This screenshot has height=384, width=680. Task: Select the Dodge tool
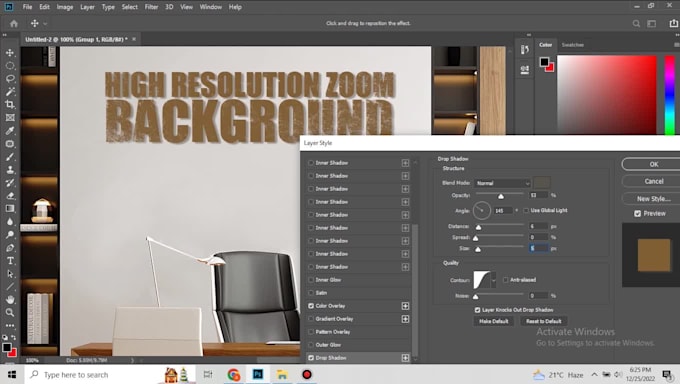click(x=10, y=235)
